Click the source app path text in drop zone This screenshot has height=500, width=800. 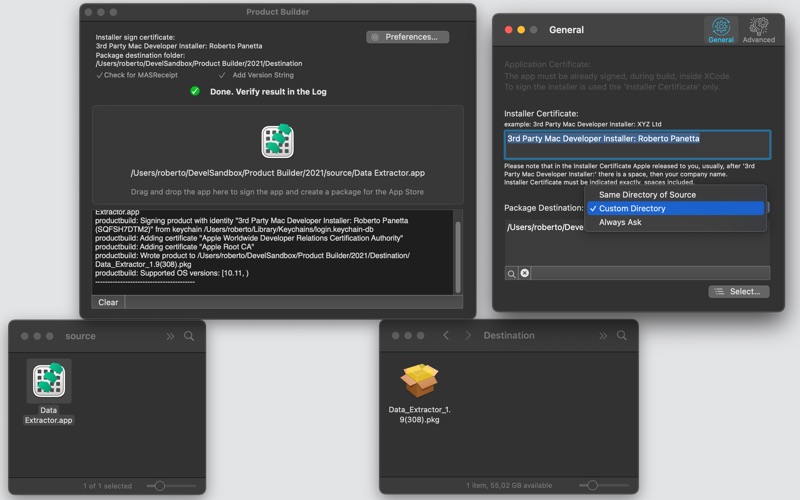pyautogui.click(x=278, y=173)
